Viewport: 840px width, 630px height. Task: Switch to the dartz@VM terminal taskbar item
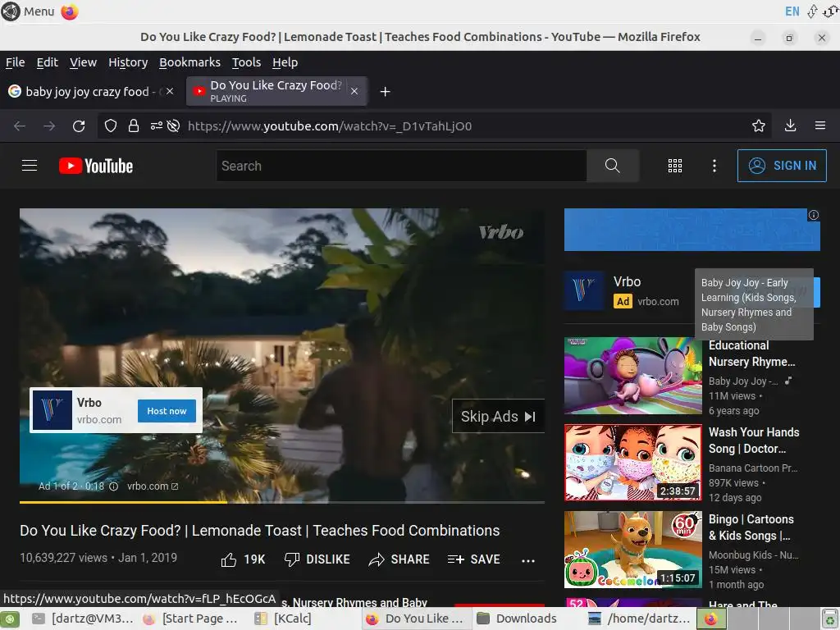coord(82,619)
